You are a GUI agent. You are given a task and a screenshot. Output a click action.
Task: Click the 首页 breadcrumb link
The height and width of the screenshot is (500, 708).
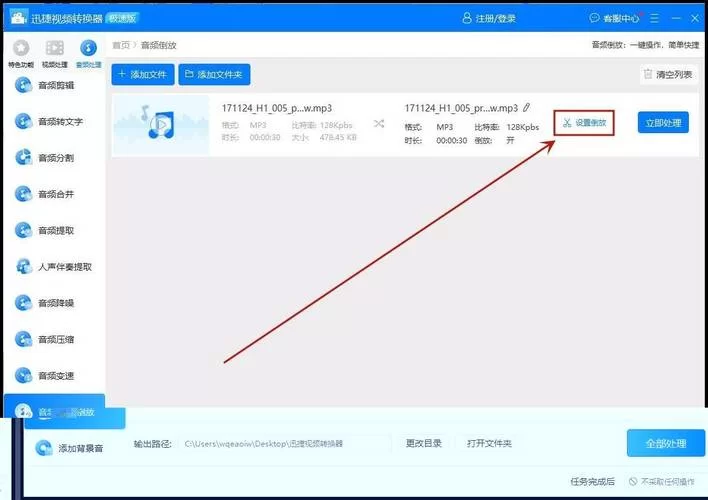coord(121,45)
